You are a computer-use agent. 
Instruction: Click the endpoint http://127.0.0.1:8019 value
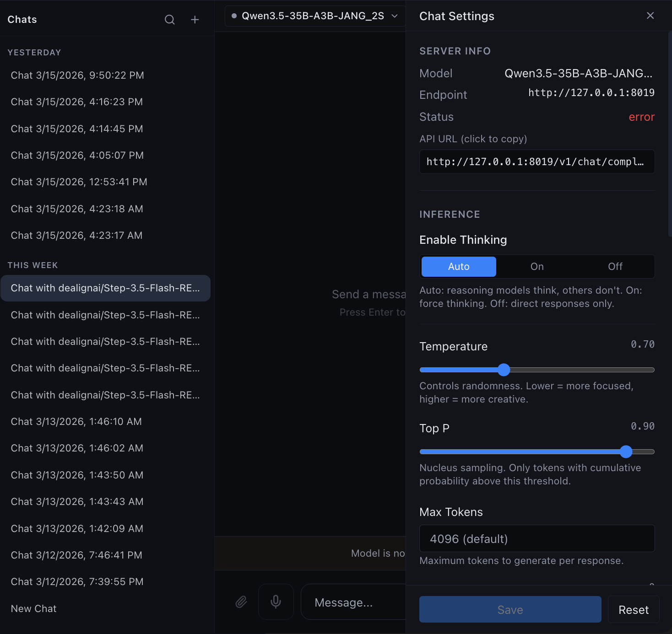coord(591,93)
